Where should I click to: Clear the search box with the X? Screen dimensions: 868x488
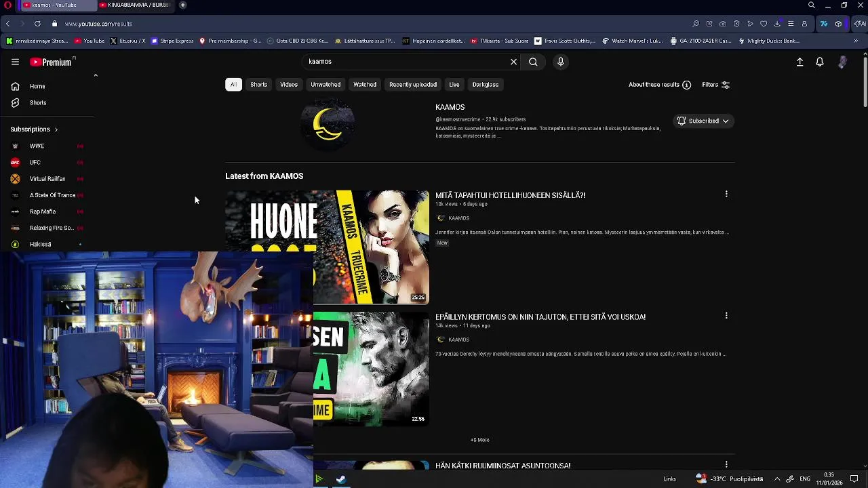point(513,62)
